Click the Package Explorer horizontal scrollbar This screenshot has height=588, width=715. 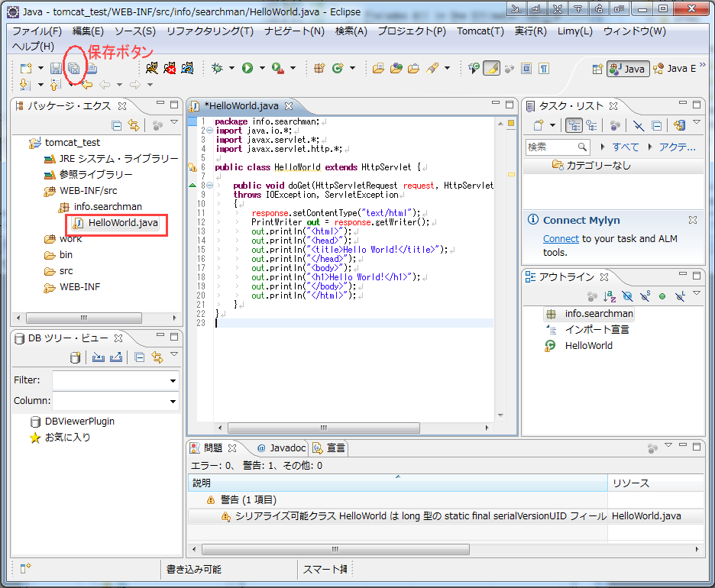(84, 318)
